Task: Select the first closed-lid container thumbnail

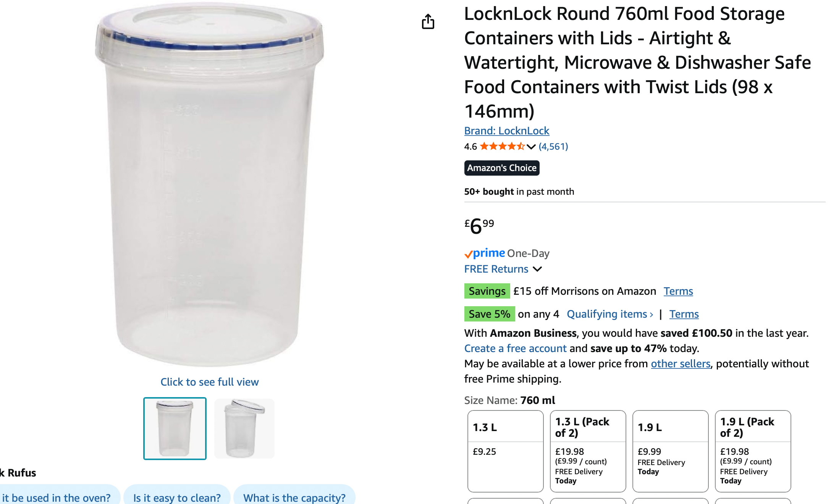Action: pyautogui.click(x=175, y=428)
